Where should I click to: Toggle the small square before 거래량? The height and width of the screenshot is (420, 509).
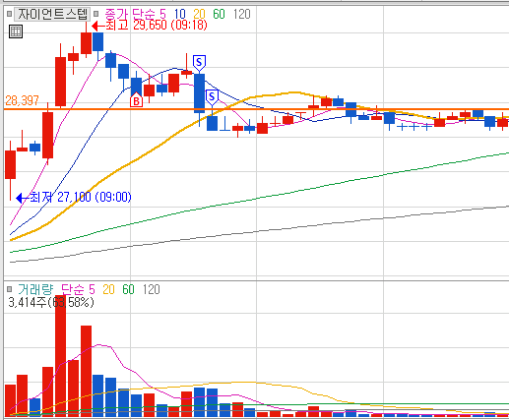pyautogui.click(x=9, y=289)
